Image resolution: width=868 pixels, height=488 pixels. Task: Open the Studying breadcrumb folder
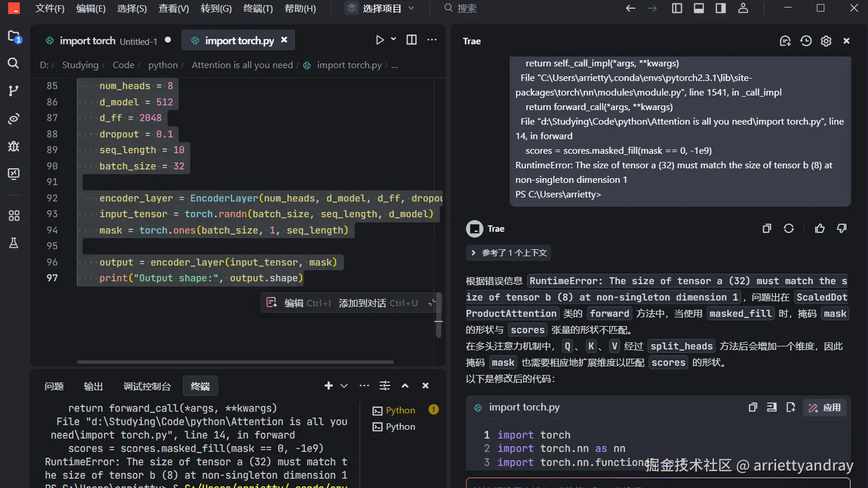pyautogui.click(x=80, y=65)
